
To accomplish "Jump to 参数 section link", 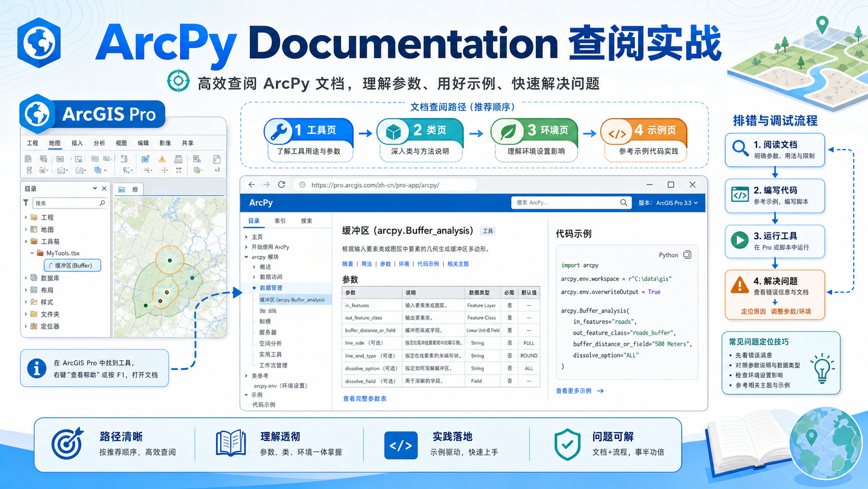I will [x=385, y=264].
